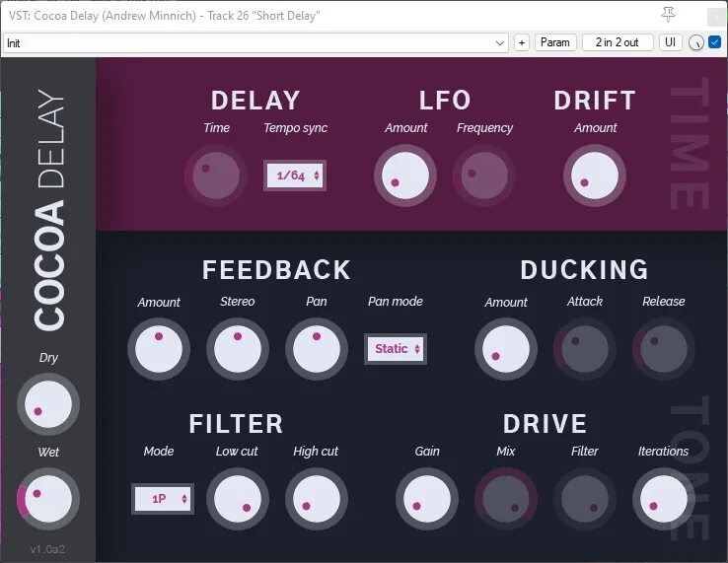This screenshot has height=563, width=728.
Task: Open the Param button menu
Action: pos(555,42)
